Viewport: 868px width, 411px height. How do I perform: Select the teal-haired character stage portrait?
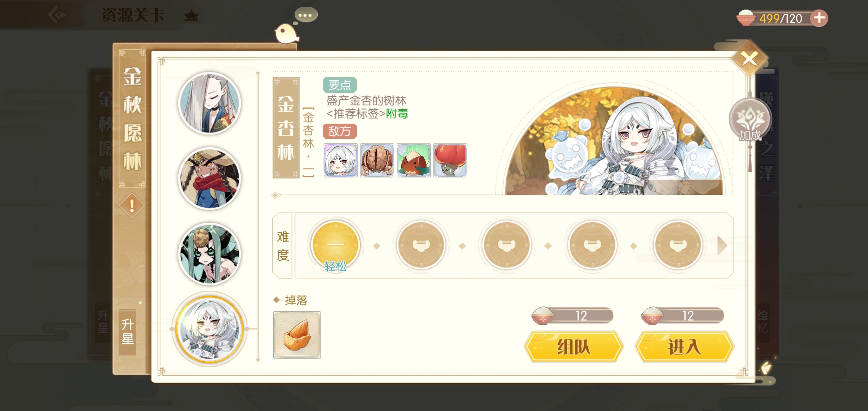pyautogui.click(x=209, y=254)
